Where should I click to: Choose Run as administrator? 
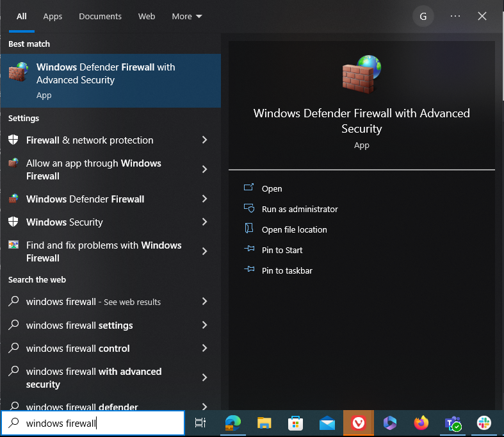(300, 210)
